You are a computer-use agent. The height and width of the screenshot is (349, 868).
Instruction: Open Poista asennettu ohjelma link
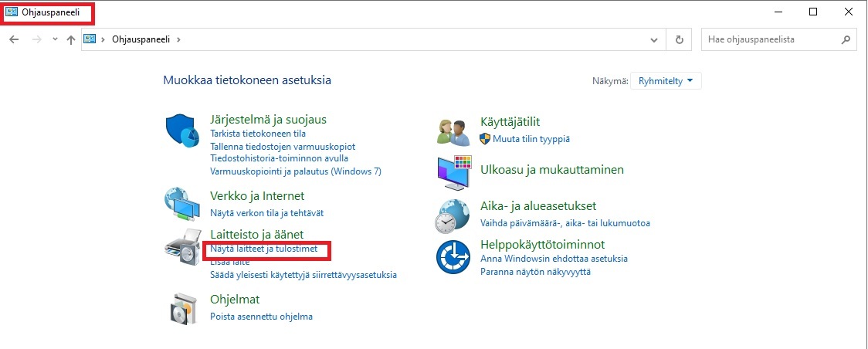[x=261, y=316]
